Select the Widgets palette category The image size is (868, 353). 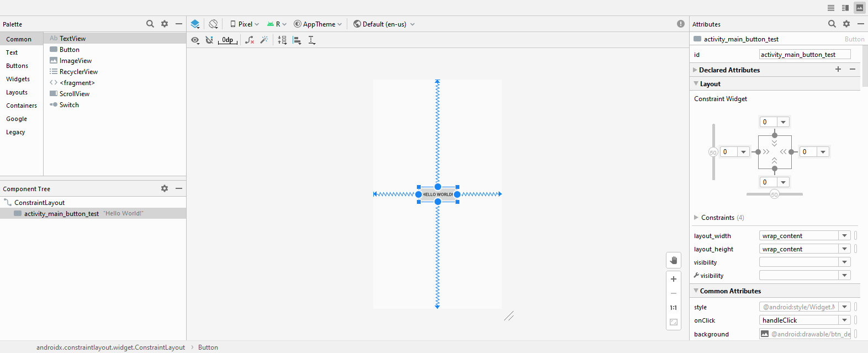18,79
